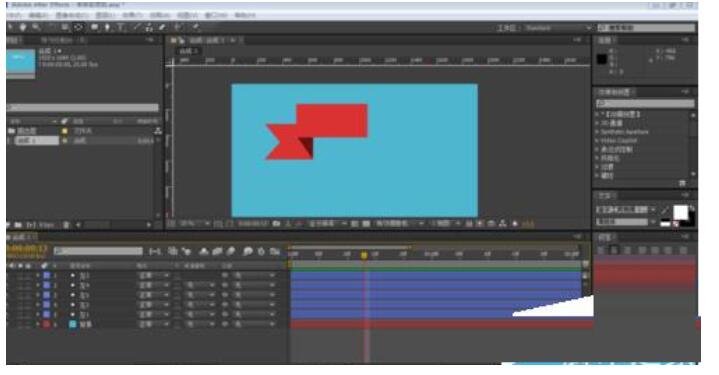
Task: Open the Effect menu
Action: point(133,16)
